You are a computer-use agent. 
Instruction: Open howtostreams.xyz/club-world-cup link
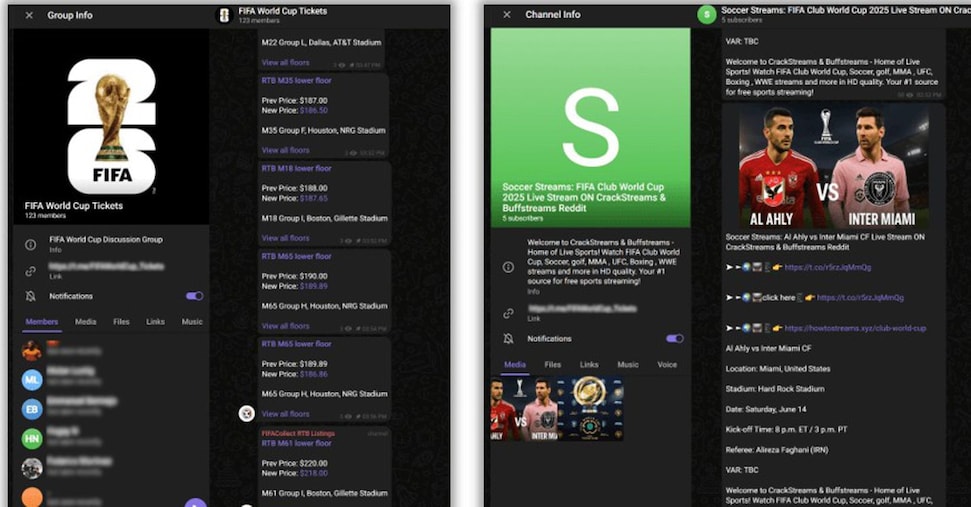pos(855,328)
